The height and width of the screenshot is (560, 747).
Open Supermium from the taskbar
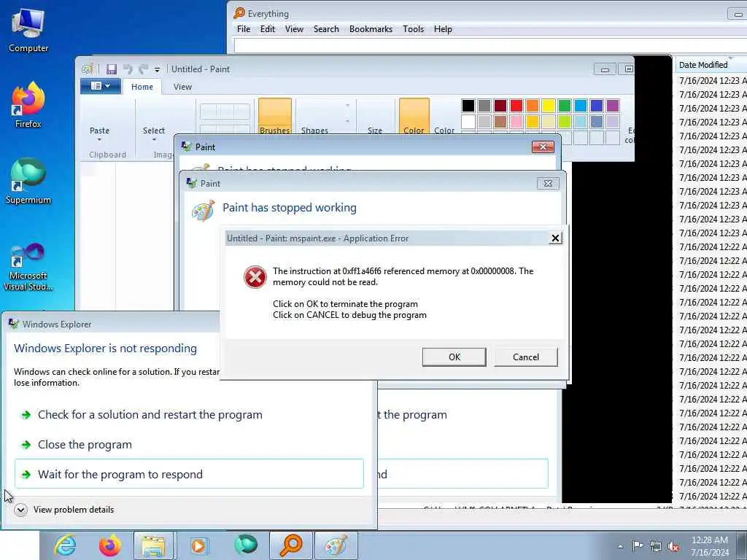coord(246,545)
